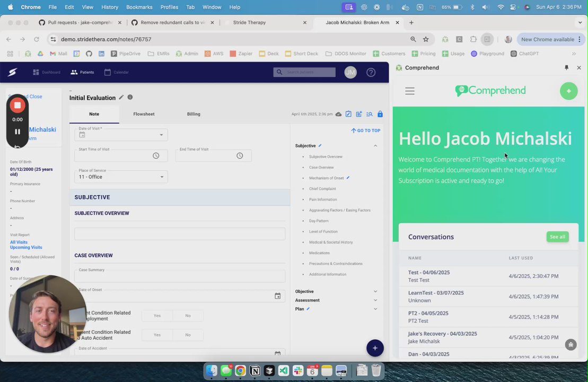Click the Chrome extensions puzzle icon
The width and height of the screenshot is (588, 382).
473,39
